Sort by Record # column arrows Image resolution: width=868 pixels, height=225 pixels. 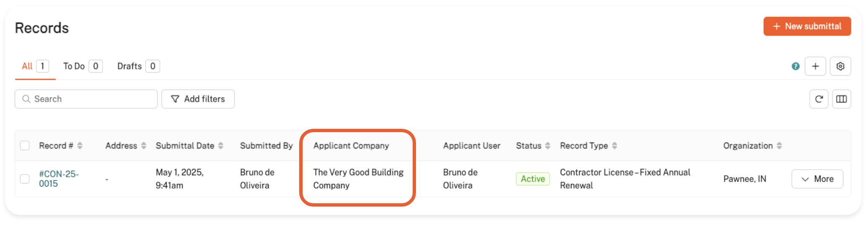click(80, 146)
